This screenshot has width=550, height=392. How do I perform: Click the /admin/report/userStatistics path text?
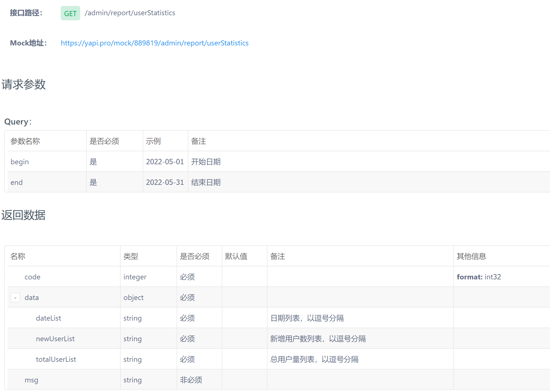point(130,13)
